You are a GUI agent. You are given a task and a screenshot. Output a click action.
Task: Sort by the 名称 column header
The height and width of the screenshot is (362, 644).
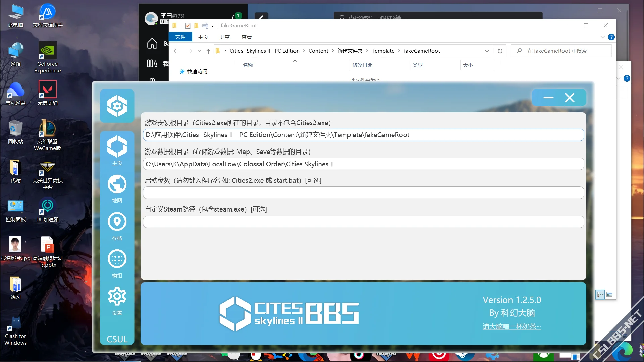click(248, 65)
